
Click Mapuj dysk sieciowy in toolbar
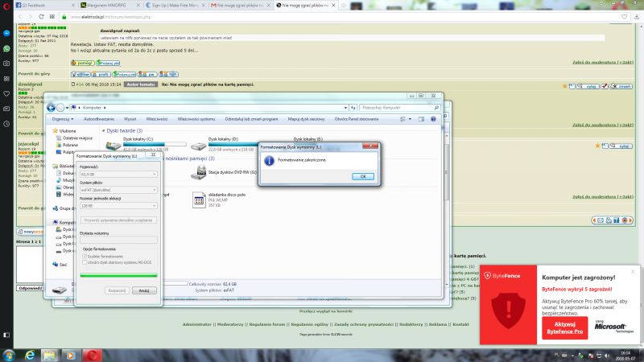pos(306,119)
